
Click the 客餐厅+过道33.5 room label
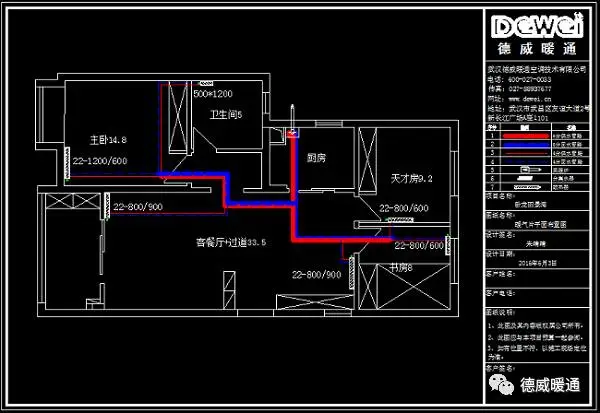231,242
